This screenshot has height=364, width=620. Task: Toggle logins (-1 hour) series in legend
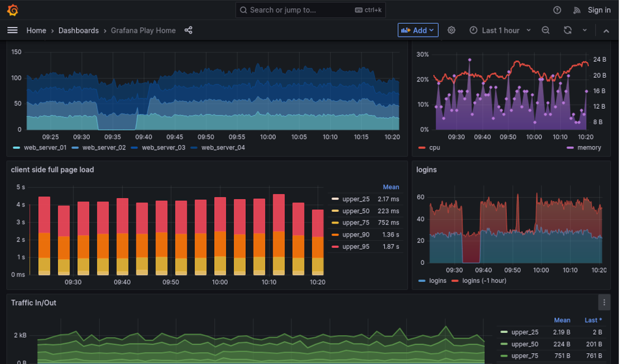tap(484, 280)
